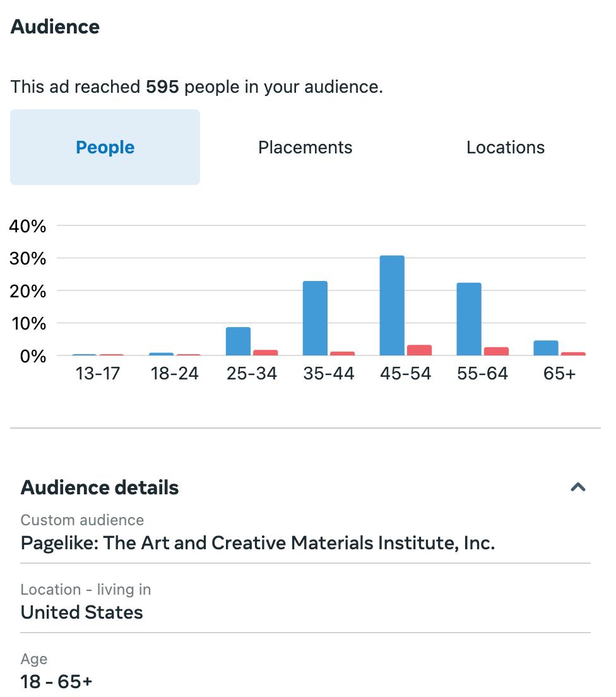Open the Locations tab
Viewport: 616px width, 697px height.
point(505,147)
